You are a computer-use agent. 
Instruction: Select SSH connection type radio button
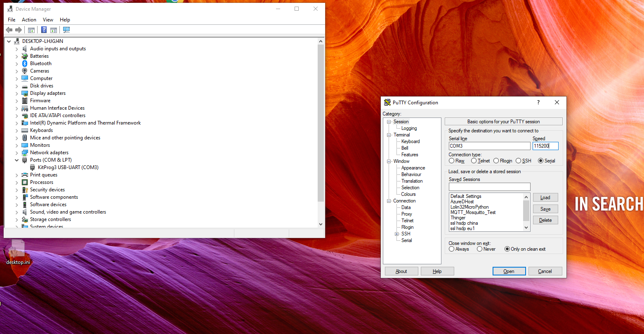click(519, 161)
